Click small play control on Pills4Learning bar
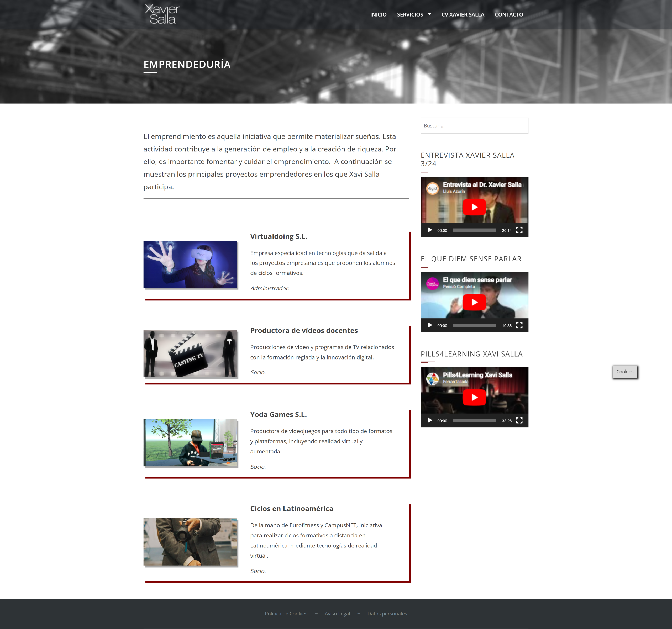The width and height of the screenshot is (672, 629). tap(430, 420)
